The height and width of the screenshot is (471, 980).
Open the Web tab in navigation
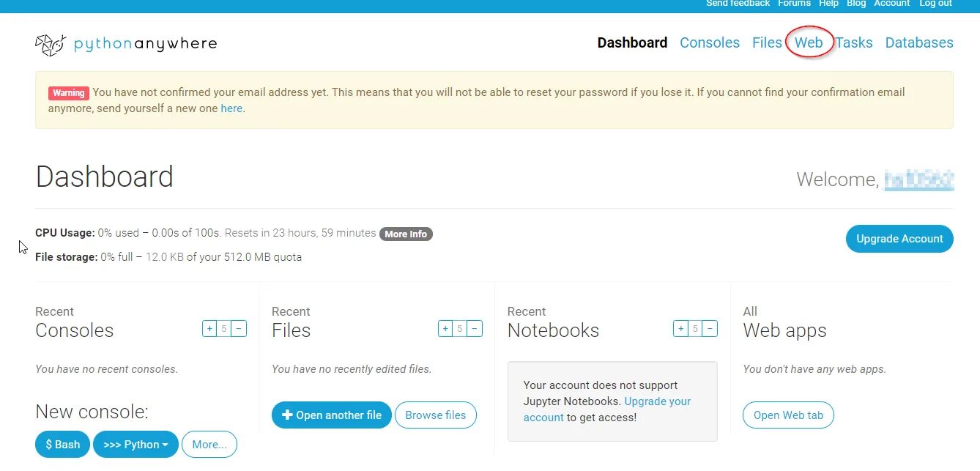[x=809, y=42]
